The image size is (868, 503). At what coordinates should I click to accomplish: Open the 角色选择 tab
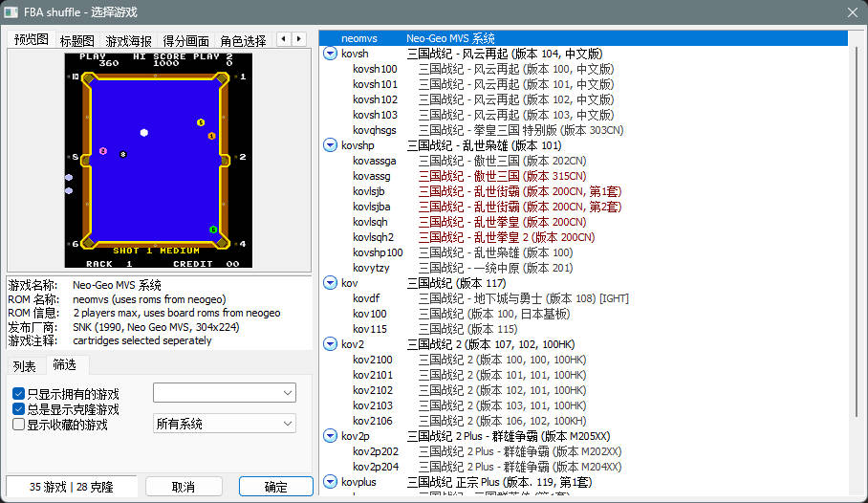click(243, 41)
